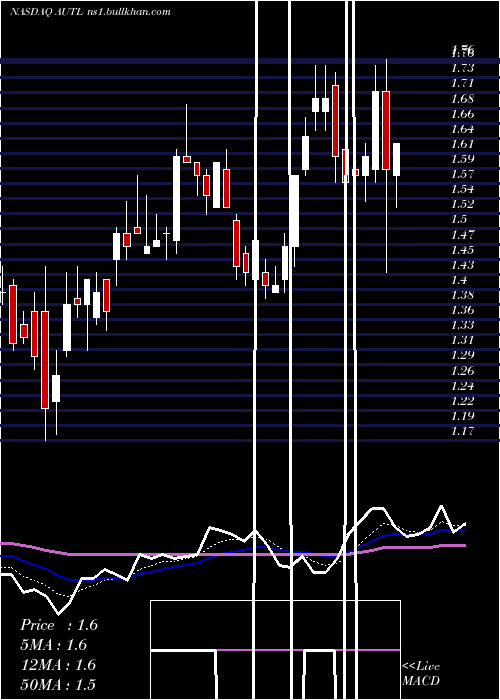Click the 1.17 price axis label
Viewport: 500px width, 700px height.
pos(462,431)
